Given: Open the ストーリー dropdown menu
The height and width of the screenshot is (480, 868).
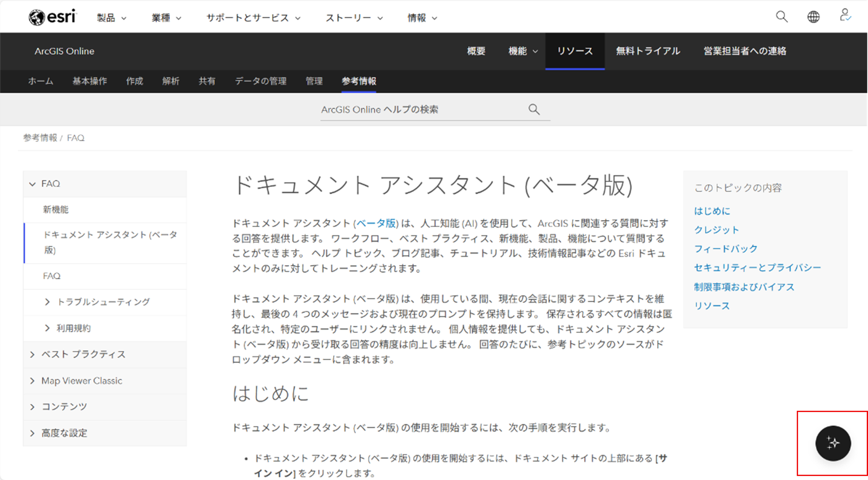Looking at the screenshot, I should [x=354, y=18].
